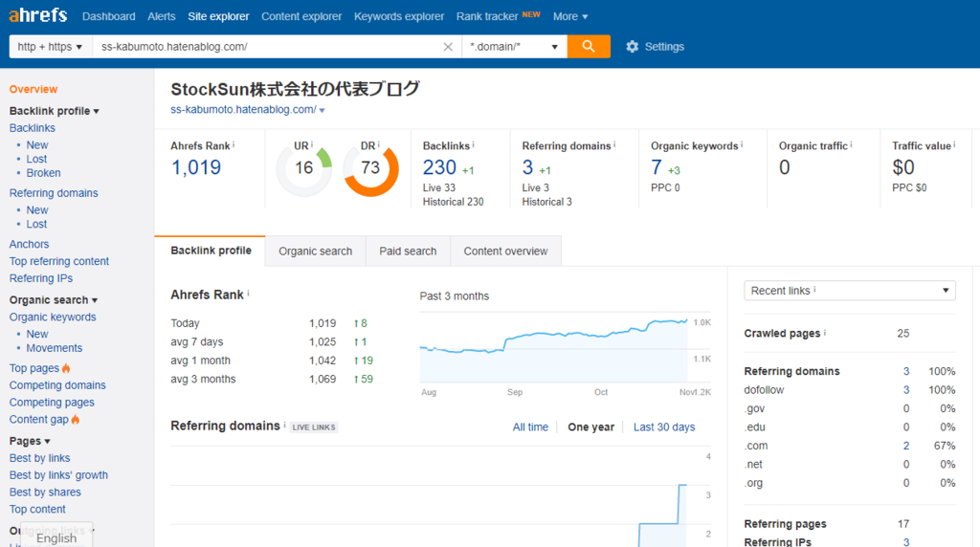Open Overview in the sidebar

[33, 89]
